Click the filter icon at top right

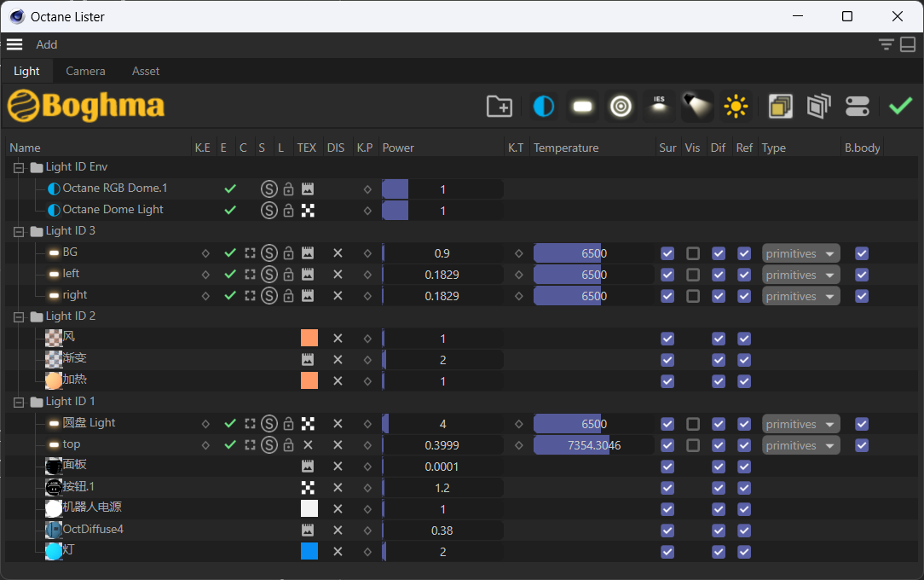pos(886,45)
